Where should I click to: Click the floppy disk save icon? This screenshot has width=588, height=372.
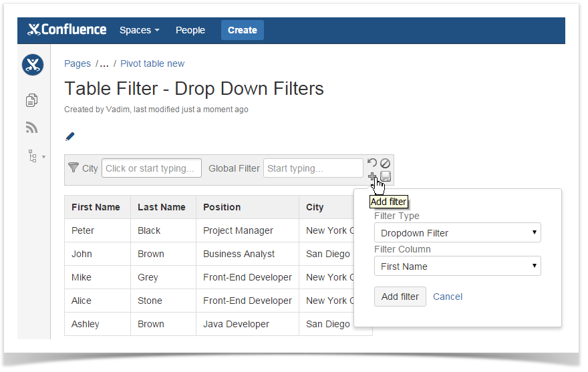[386, 176]
